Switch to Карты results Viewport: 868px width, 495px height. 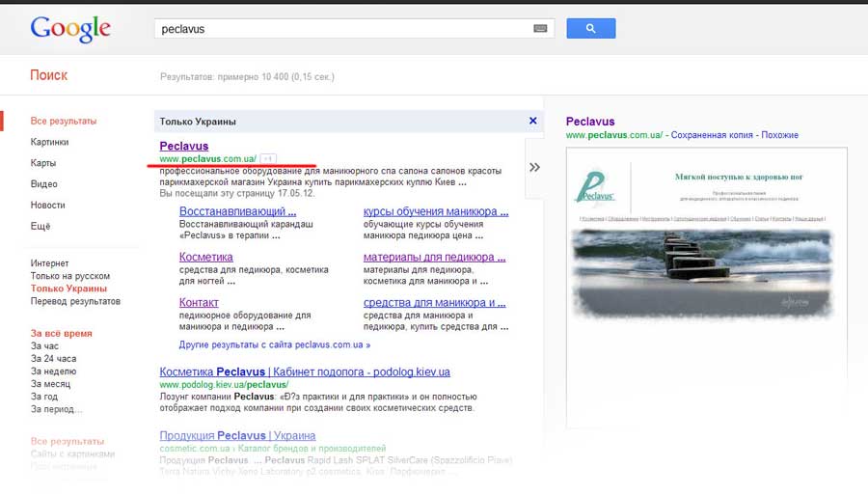click(x=43, y=163)
